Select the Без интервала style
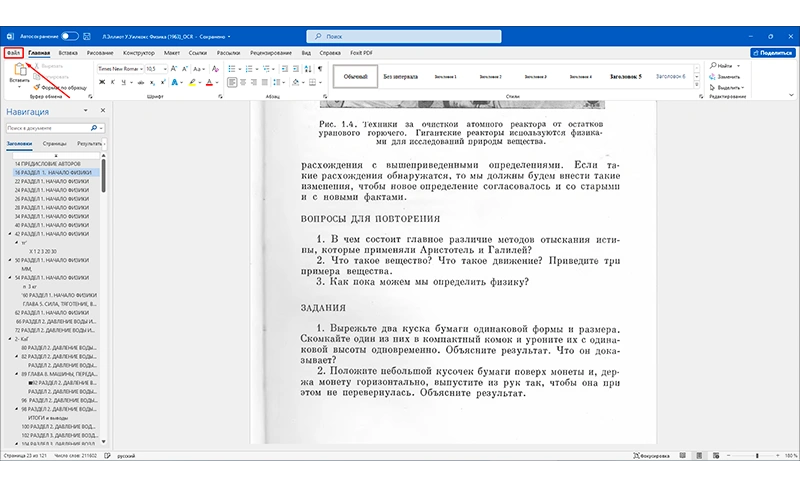The image size is (800, 487). (x=401, y=76)
